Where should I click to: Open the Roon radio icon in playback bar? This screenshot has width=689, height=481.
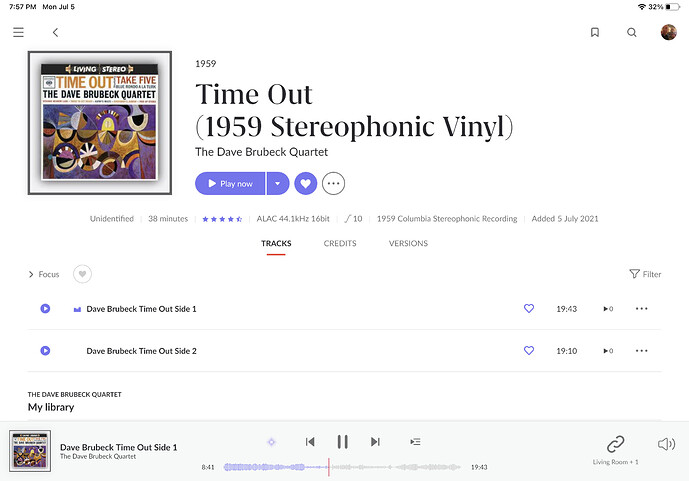click(272, 441)
